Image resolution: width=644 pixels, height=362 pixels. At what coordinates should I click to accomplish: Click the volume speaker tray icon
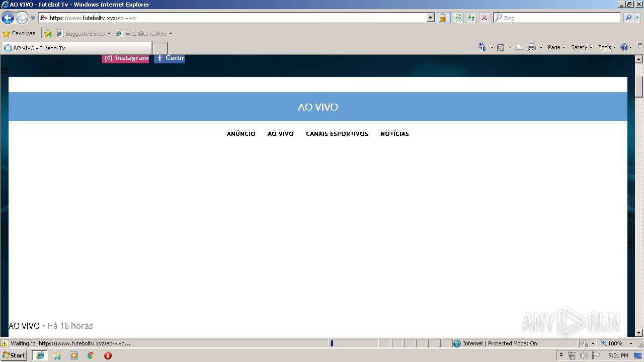(584, 355)
